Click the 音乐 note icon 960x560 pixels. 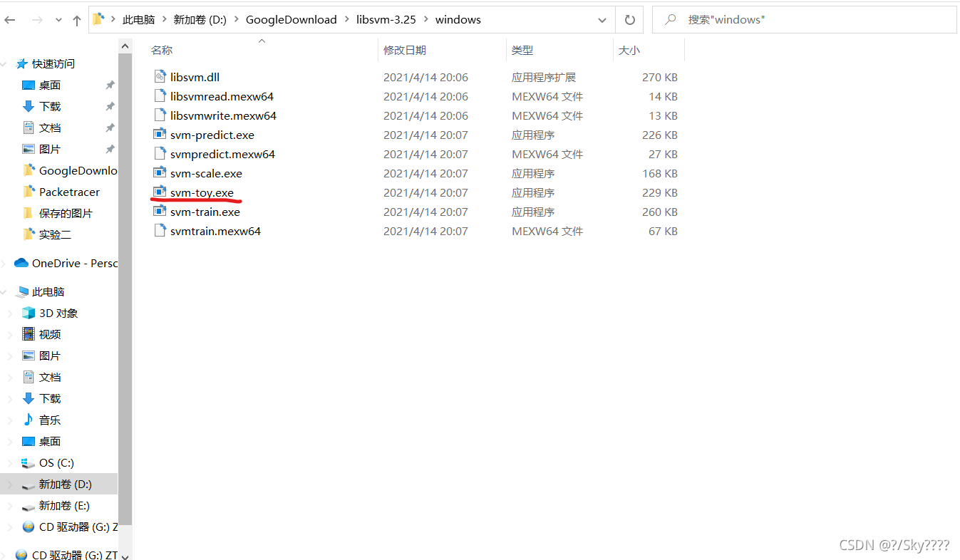coord(29,420)
